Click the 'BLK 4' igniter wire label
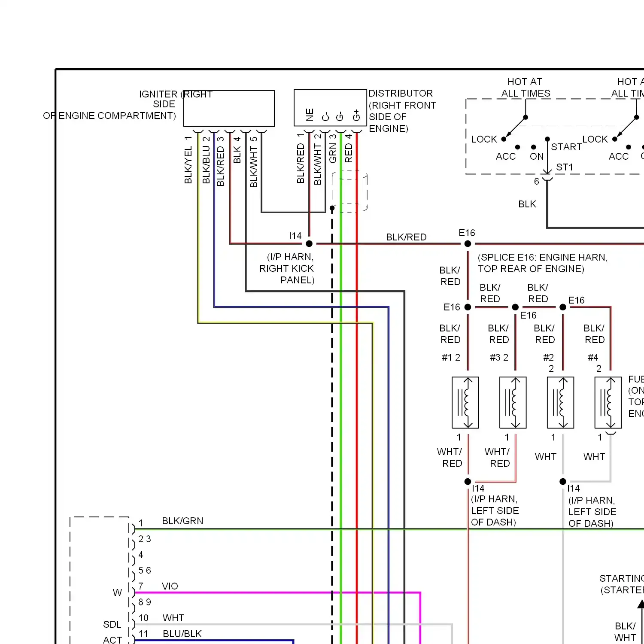 click(237, 150)
